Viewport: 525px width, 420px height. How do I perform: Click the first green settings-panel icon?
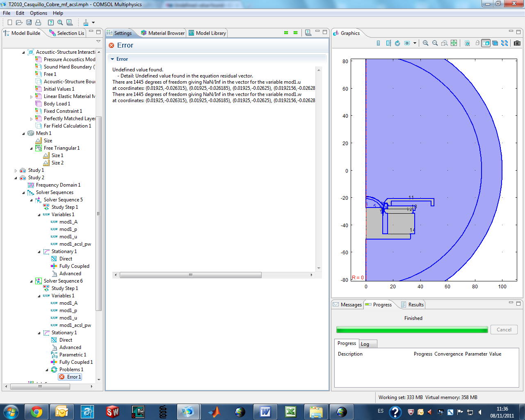coord(286,33)
